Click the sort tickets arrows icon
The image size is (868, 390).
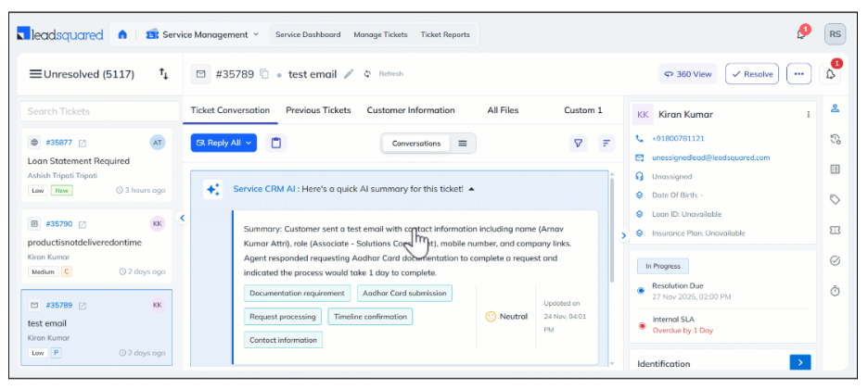pos(164,73)
